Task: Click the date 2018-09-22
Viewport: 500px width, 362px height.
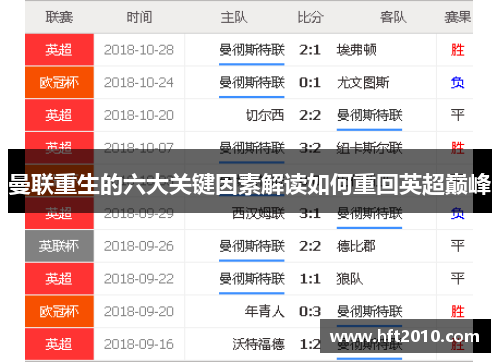Action: point(139,279)
